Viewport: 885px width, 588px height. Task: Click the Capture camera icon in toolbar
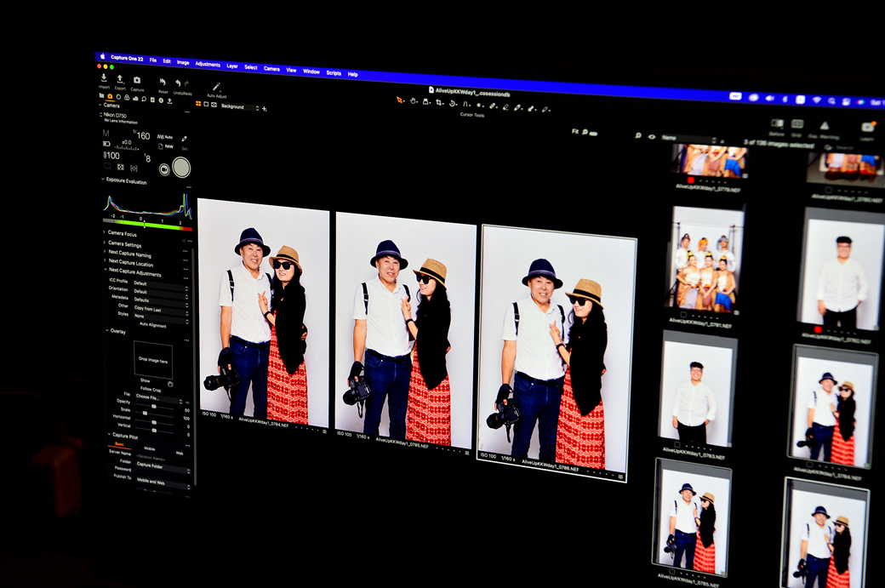pos(137,80)
